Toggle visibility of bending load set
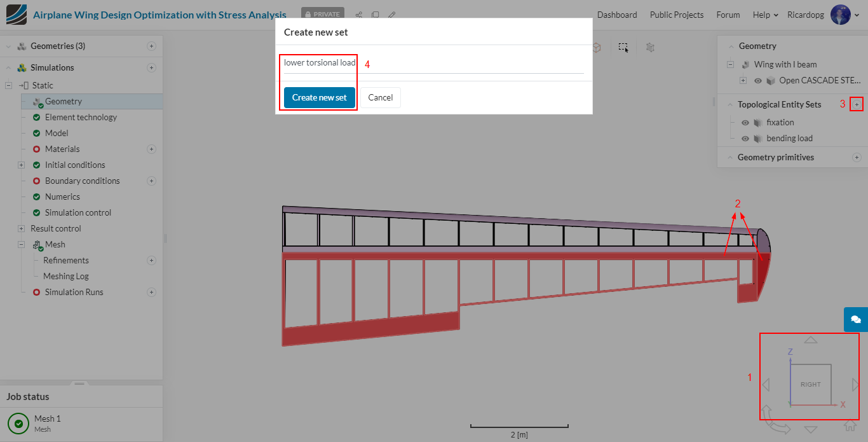This screenshot has height=442, width=868. 745,138
